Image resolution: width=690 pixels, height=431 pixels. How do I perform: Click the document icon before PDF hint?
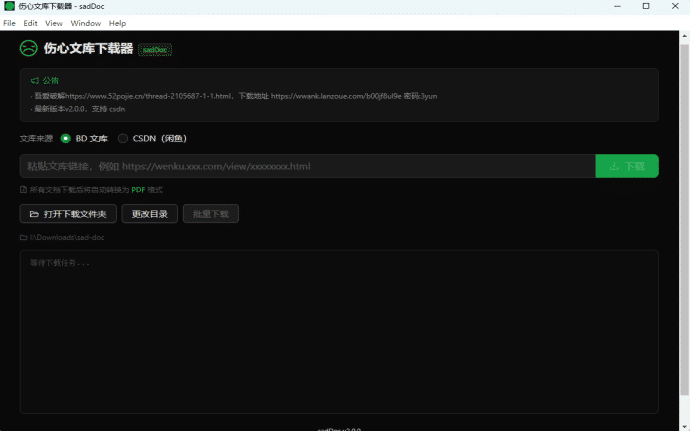coord(23,190)
